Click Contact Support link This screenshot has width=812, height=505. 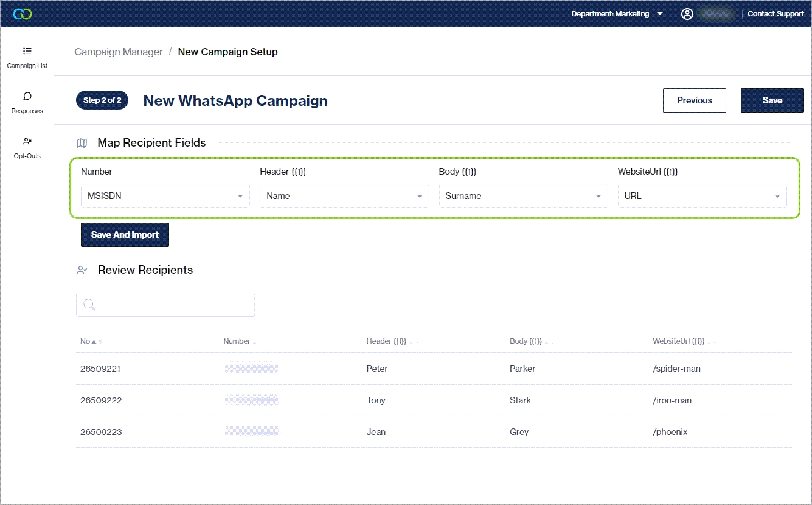click(776, 14)
